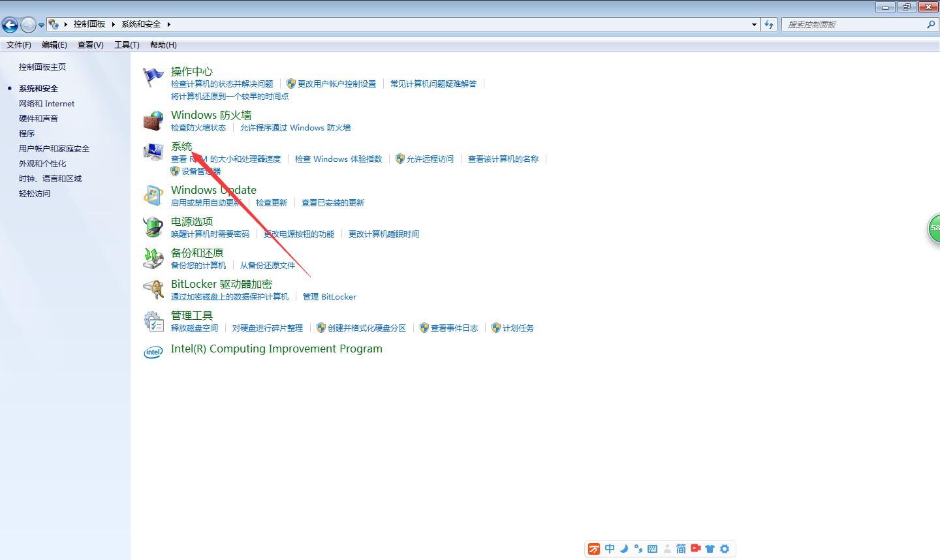Click the Intel logo icon
This screenshot has width=940, height=560.
(x=153, y=352)
